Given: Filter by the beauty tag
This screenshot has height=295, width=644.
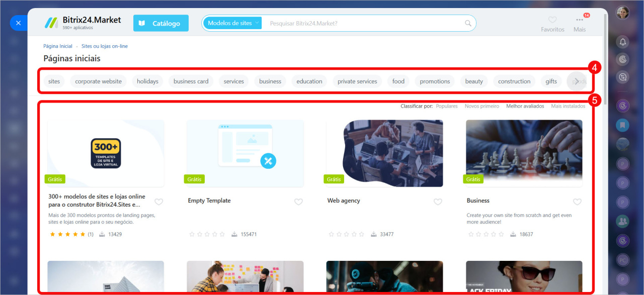Looking at the screenshot, I should (474, 81).
